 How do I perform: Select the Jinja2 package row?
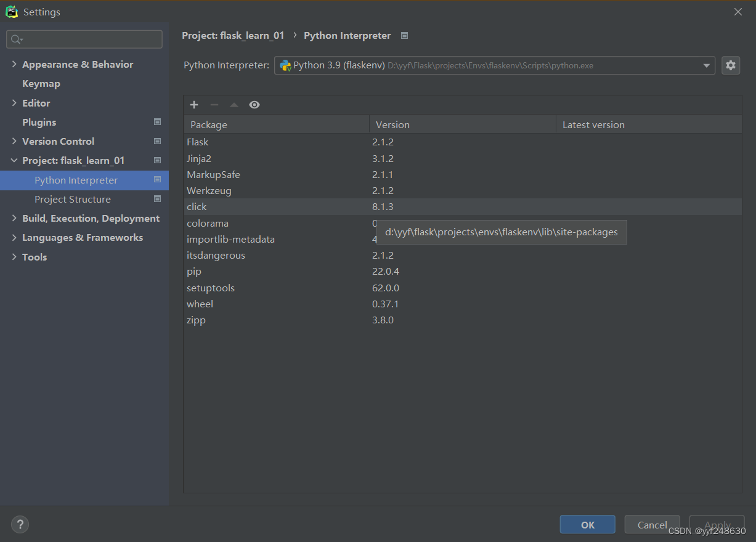pos(463,158)
